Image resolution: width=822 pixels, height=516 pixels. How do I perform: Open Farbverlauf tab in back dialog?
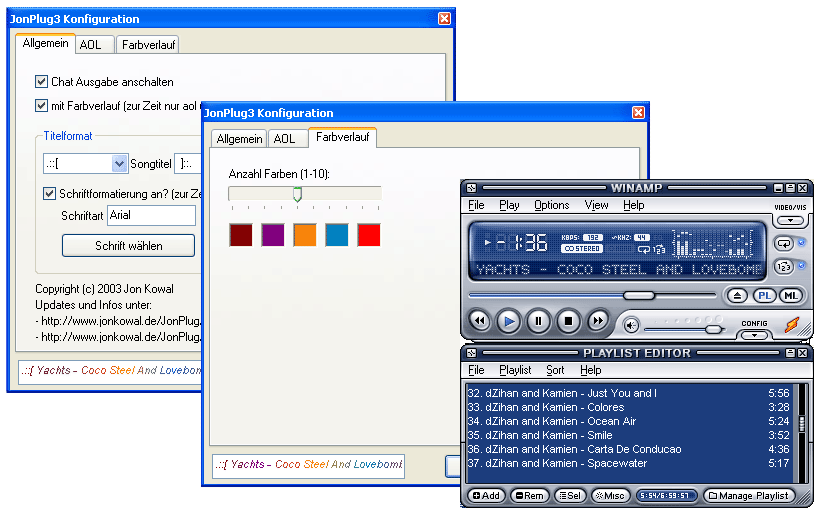(x=148, y=45)
